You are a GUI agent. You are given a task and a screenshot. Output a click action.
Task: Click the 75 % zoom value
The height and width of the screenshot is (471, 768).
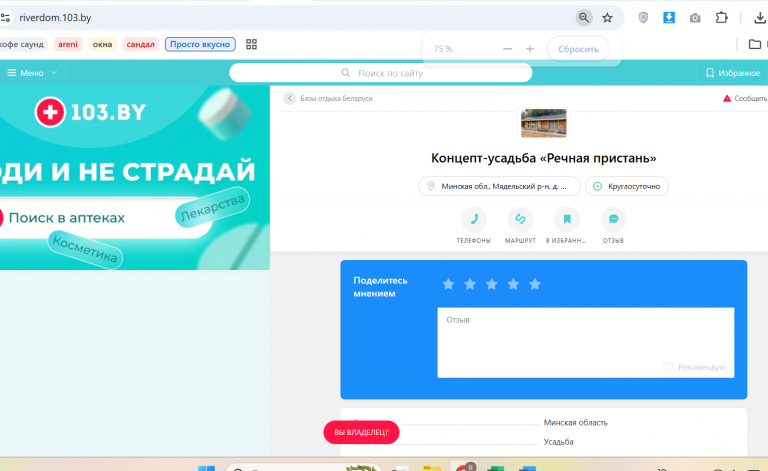(443, 49)
